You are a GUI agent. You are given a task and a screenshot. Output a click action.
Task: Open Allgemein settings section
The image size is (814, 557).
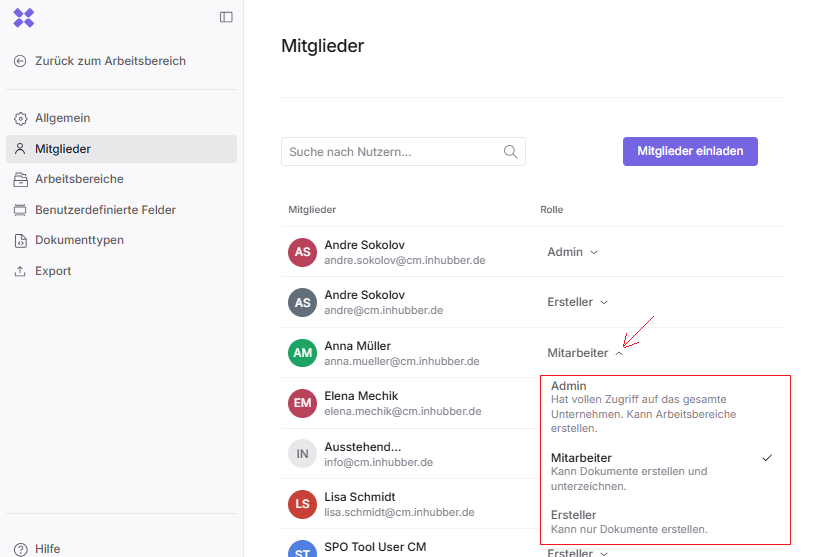coord(62,118)
